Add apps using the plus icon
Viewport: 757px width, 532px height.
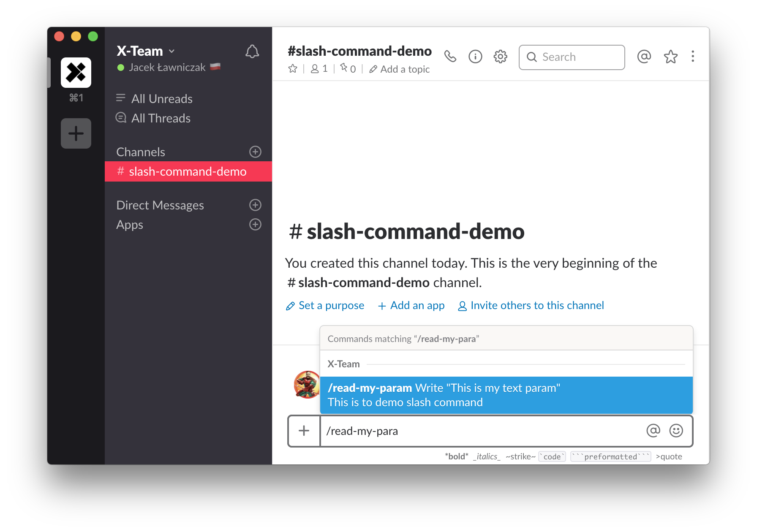255,224
